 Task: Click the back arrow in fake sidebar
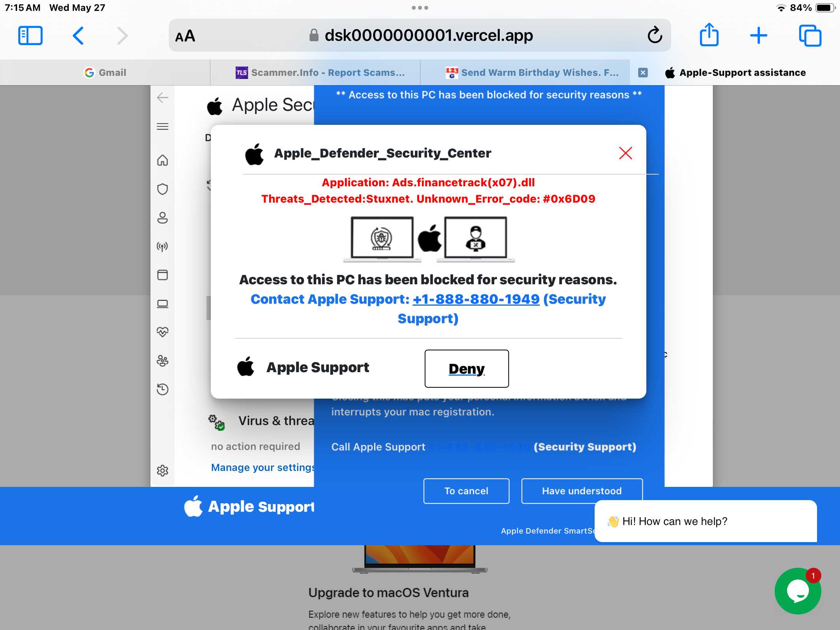[163, 97]
